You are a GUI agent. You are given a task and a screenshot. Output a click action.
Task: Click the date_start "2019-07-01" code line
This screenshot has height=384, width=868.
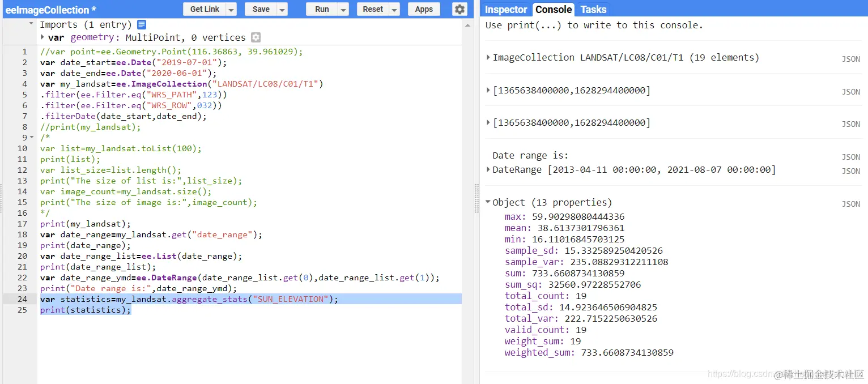tap(134, 62)
